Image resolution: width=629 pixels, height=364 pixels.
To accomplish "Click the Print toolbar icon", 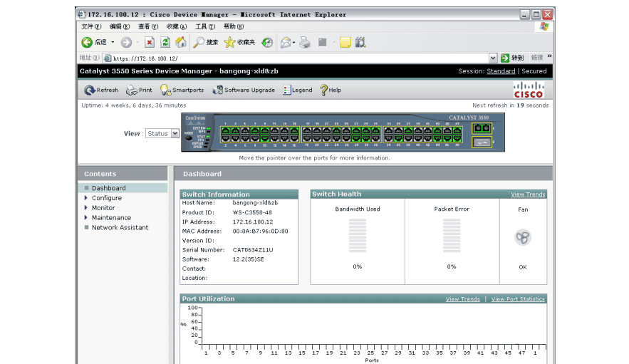I will [132, 90].
